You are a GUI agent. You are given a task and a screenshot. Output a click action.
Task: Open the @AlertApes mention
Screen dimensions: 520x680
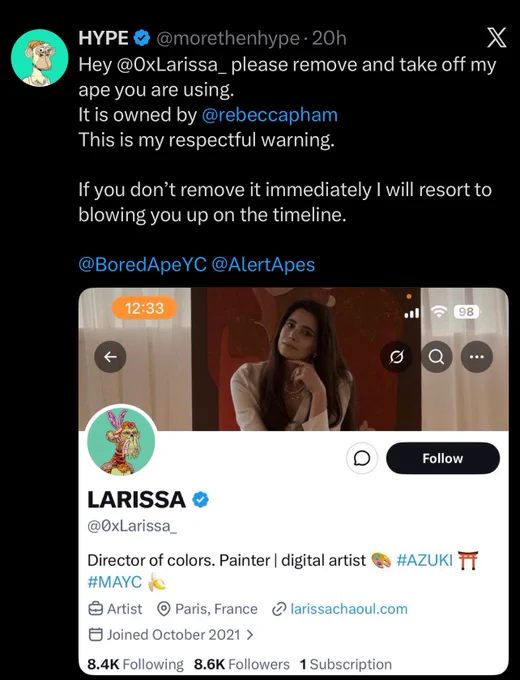point(263,264)
